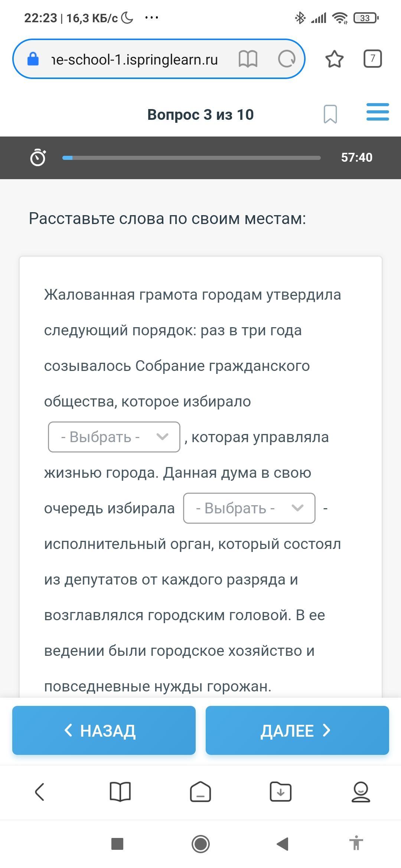Bookmark question 3 with flag icon
401x868 pixels.
[x=330, y=114]
